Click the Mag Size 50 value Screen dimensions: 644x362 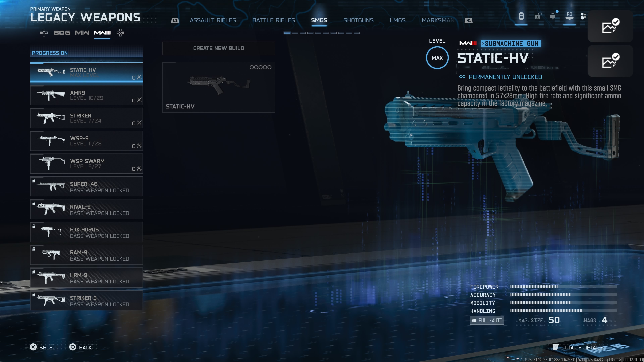click(x=554, y=320)
